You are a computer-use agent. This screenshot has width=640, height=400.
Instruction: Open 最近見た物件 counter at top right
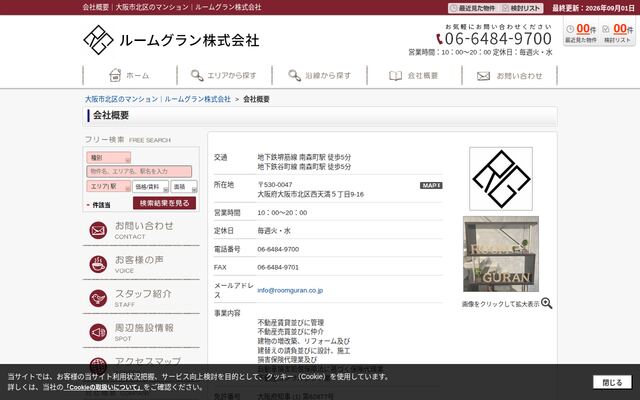tap(581, 32)
